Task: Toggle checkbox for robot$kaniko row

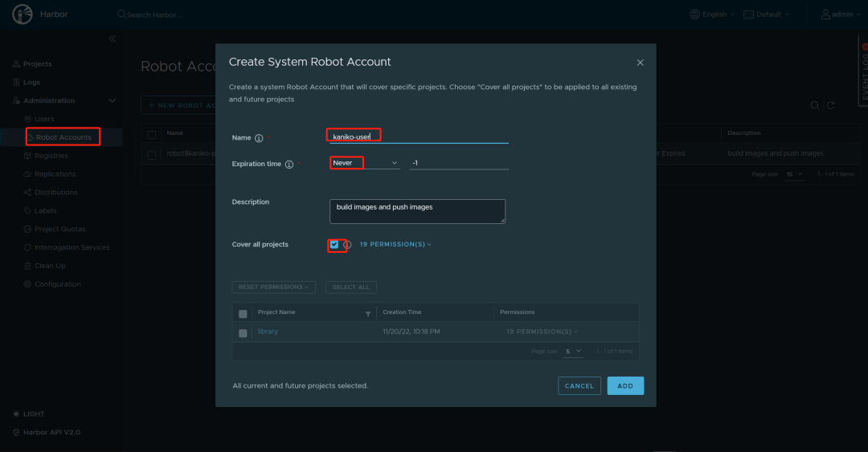Action: 152,155
